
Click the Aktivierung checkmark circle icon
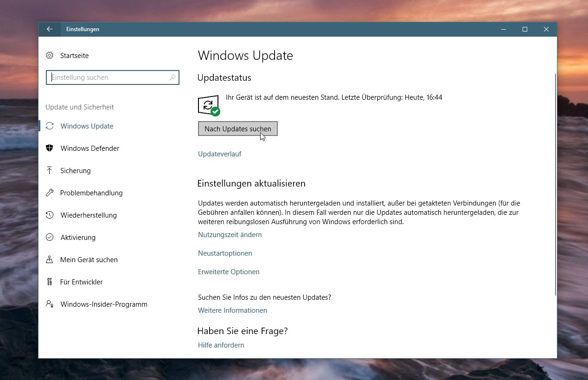coord(50,238)
